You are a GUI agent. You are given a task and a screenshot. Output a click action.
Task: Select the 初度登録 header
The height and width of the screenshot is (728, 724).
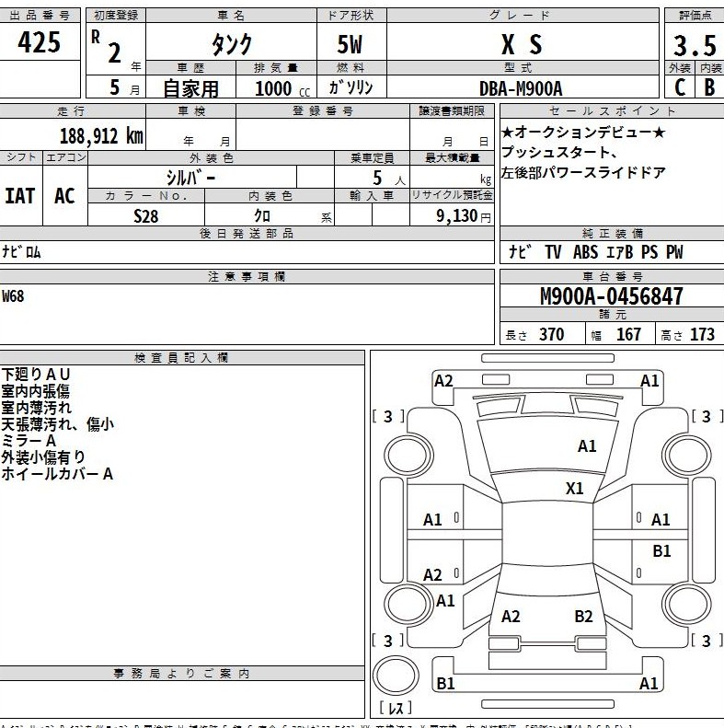[x=116, y=16]
